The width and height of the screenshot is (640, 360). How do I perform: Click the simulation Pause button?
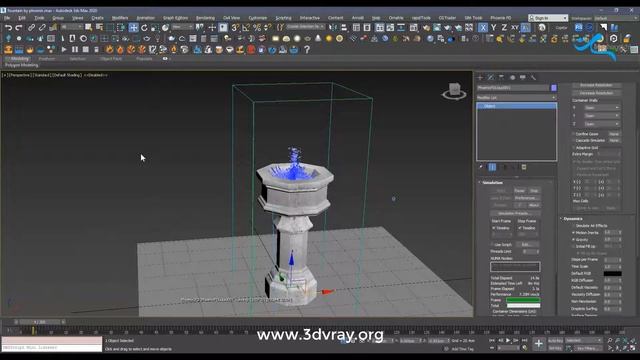coord(519,191)
